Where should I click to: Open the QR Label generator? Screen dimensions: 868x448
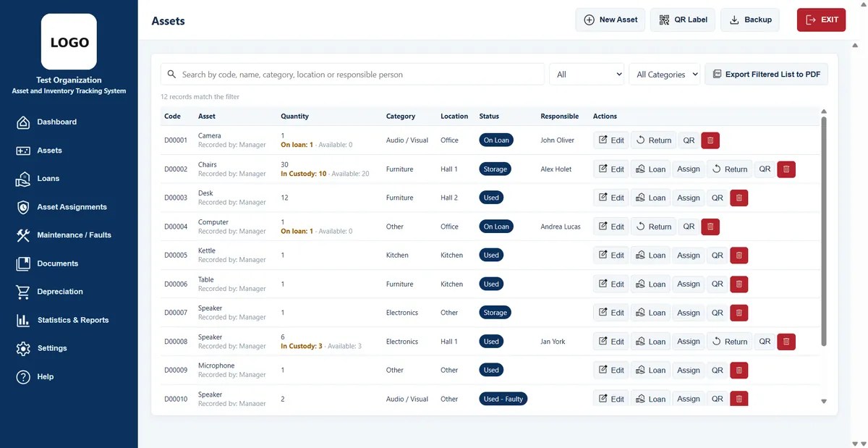683,20
